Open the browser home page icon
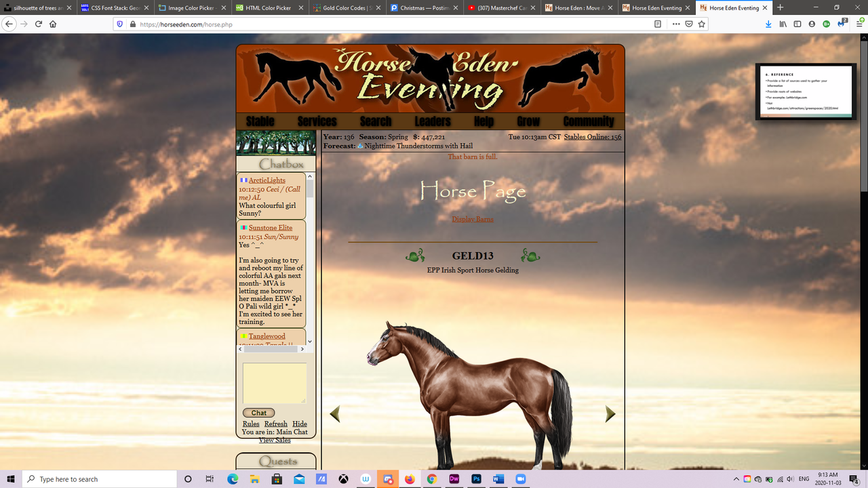Screen dimensions: 868x488 click(53, 24)
